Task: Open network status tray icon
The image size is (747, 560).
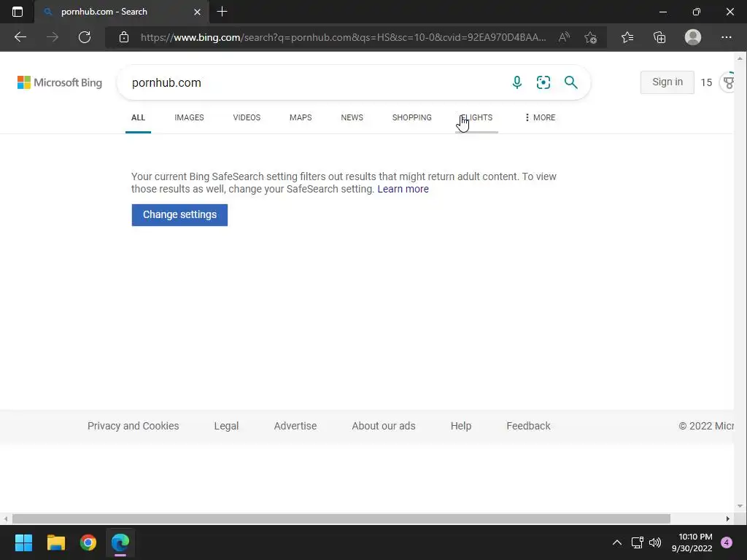Action: [x=637, y=542]
